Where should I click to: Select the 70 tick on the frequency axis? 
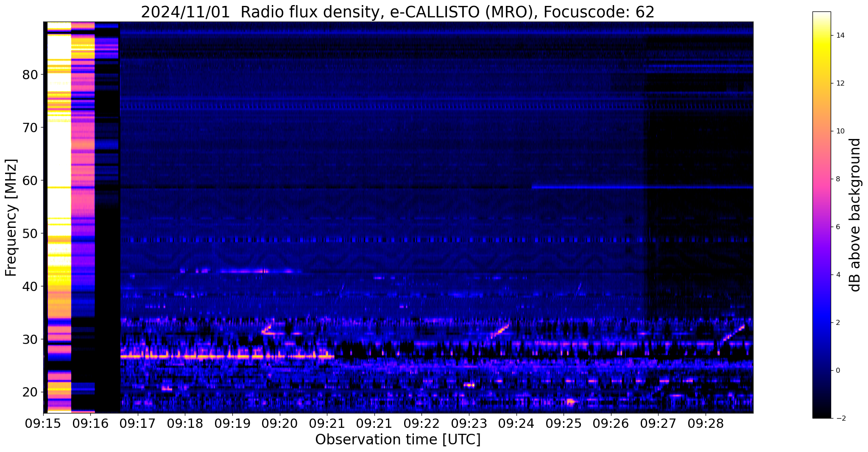coord(30,128)
